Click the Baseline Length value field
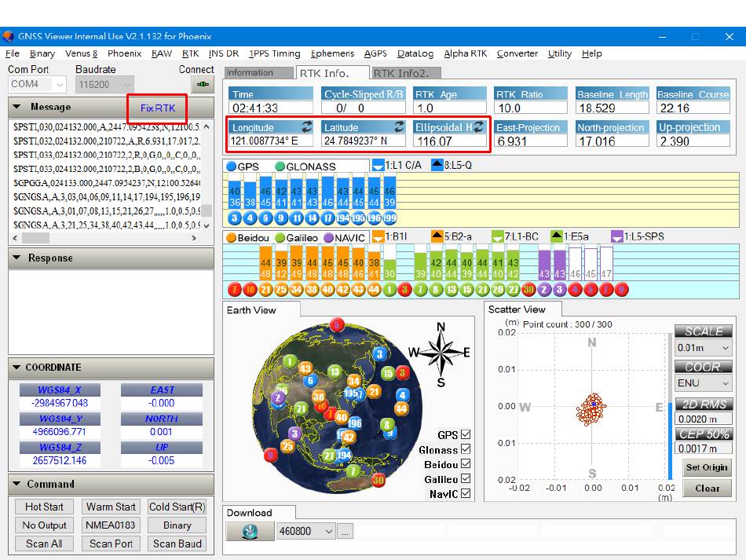The width and height of the screenshot is (746, 560). tap(612, 108)
